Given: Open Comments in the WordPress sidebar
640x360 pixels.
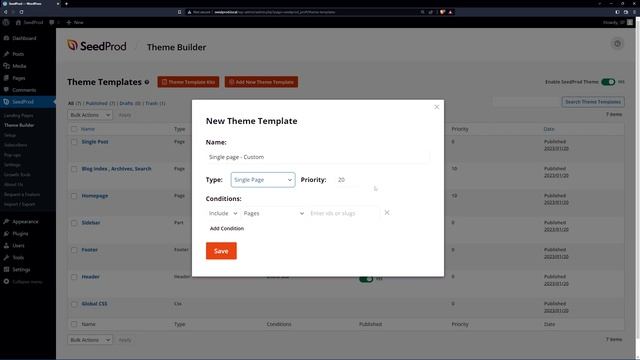Looking at the screenshot, I should tap(24, 90).
